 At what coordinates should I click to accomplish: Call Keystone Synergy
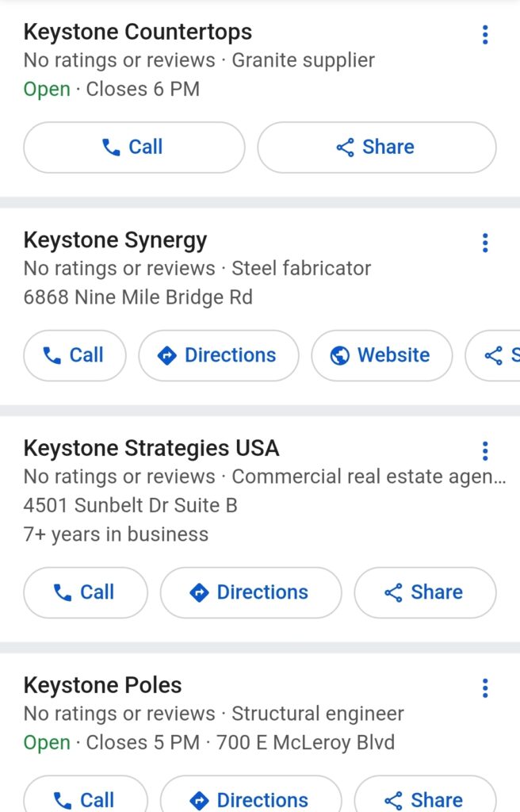75,355
